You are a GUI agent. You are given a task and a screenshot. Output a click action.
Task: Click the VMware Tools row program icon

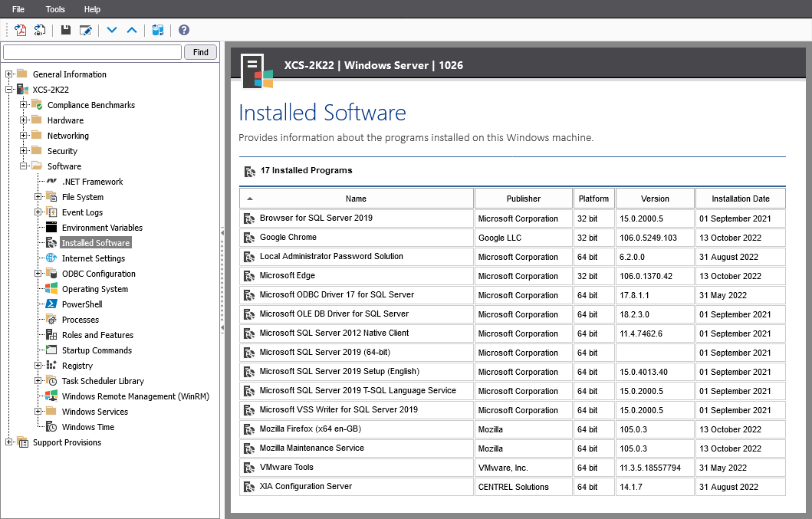[249, 468]
